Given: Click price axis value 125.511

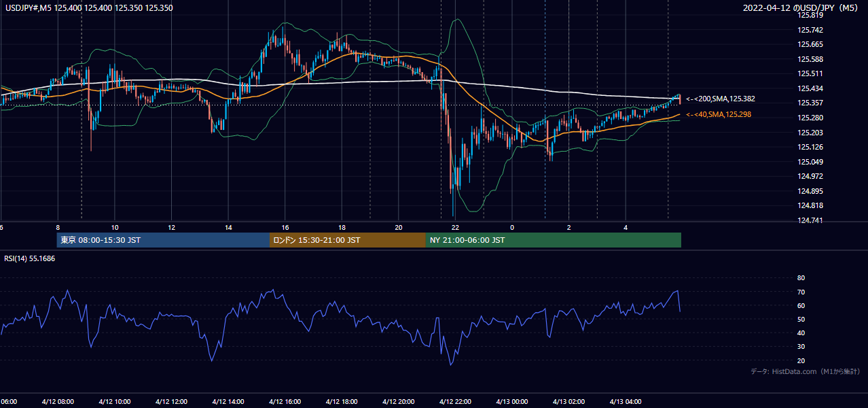Looking at the screenshot, I should coord(810,73).
